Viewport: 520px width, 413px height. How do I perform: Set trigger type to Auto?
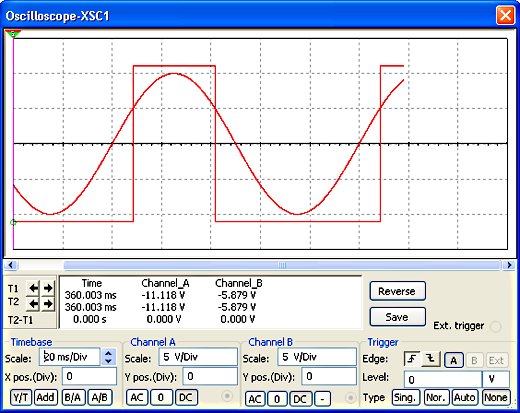465,397
